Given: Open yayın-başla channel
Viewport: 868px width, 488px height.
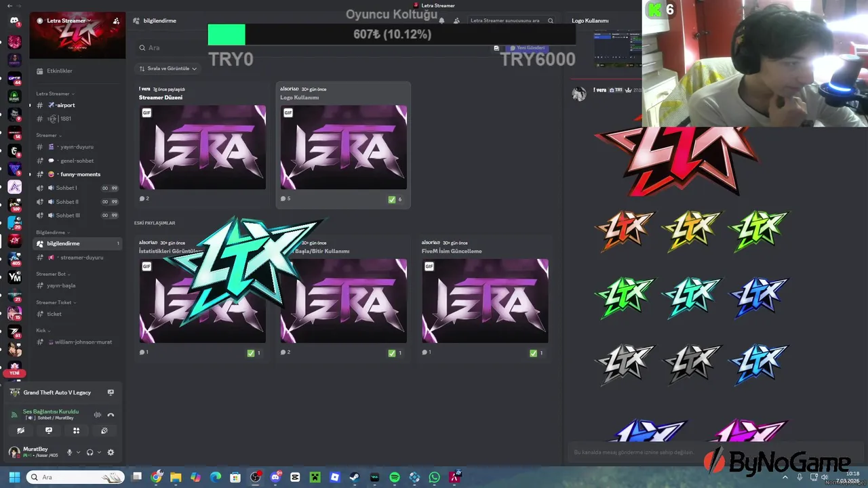Looking at the screenshot, I should click(x=77, y=285).
